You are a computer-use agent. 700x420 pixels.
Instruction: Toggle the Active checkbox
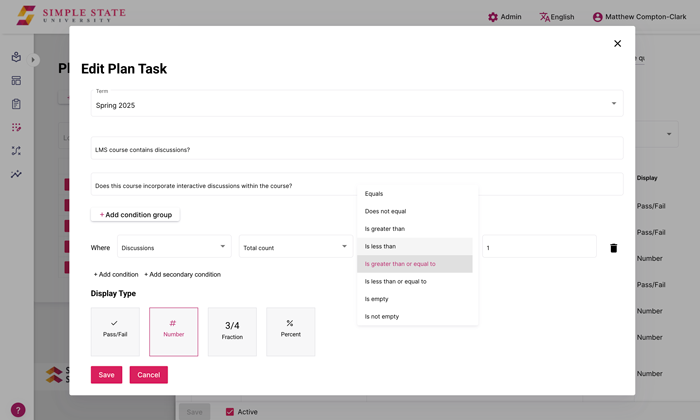coord(230,412)
